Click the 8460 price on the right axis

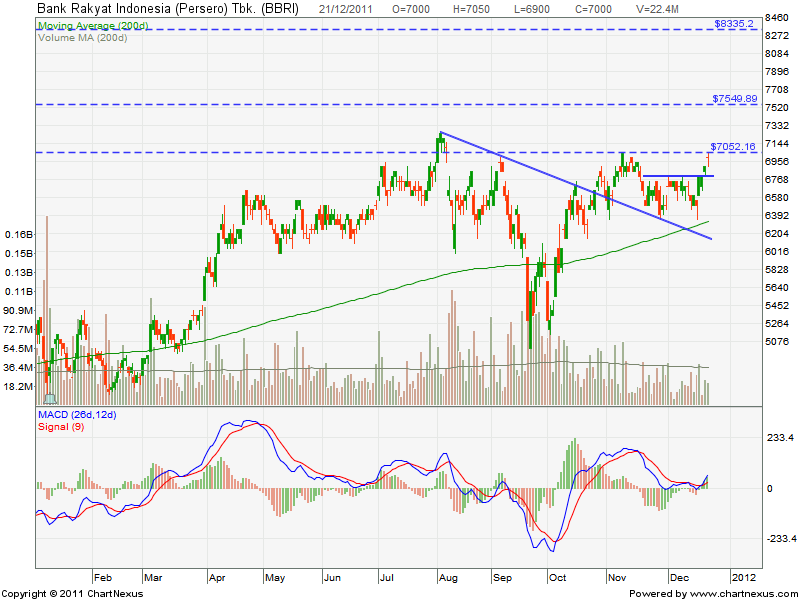(776, 18)
